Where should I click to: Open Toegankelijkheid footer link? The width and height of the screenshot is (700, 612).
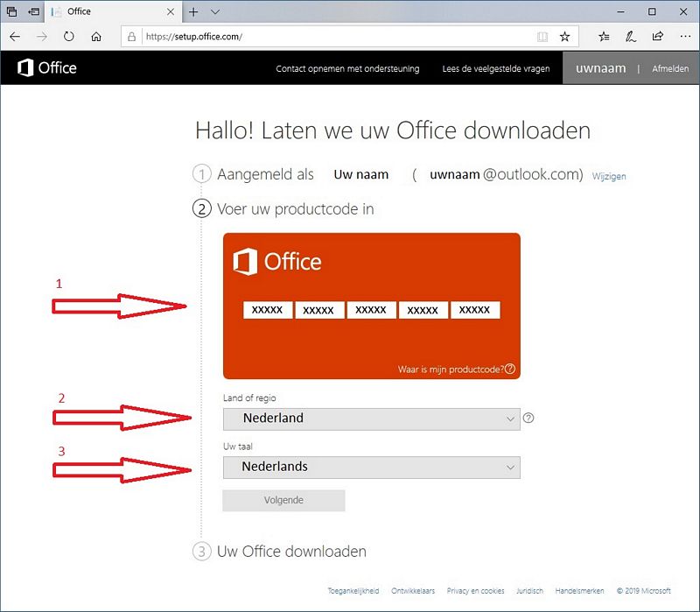click(353, 591)
